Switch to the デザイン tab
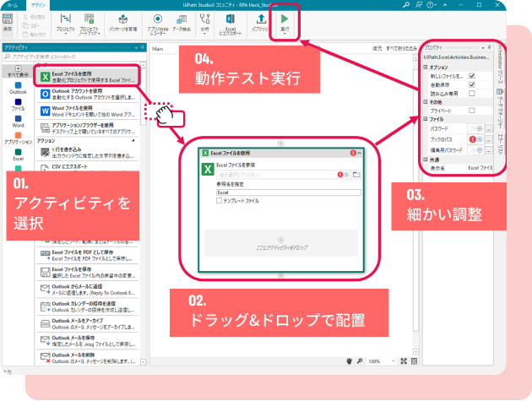The image size is (532, 401). [x=38, y=5]
